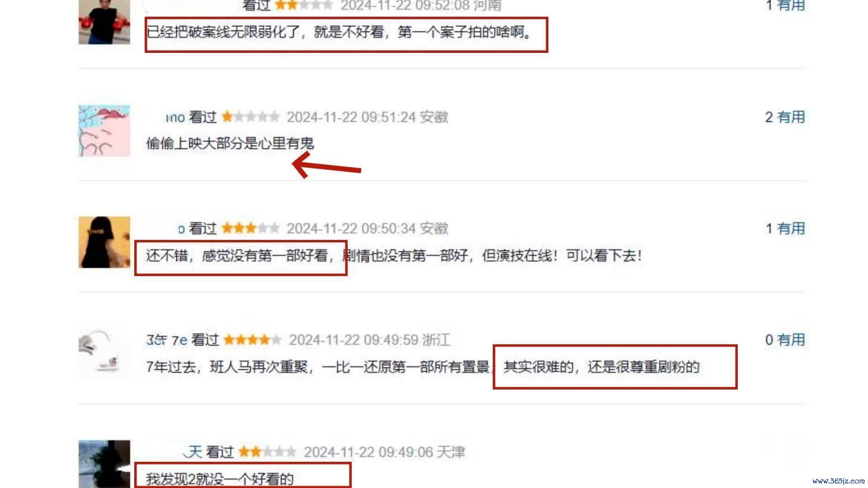
Task: Open the pink cartoon avatar profile
Action: 104,131
